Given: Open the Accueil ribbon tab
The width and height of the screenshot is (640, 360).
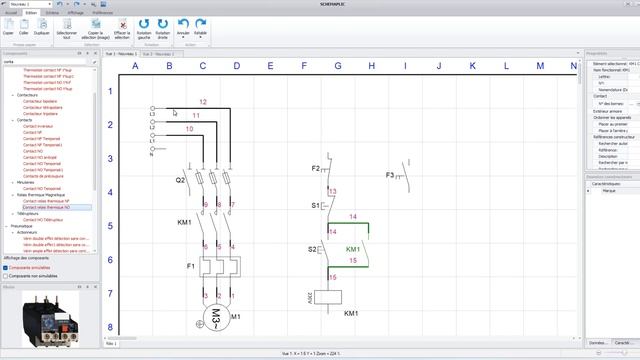Looking at the screenshot, I should (11, 13).
